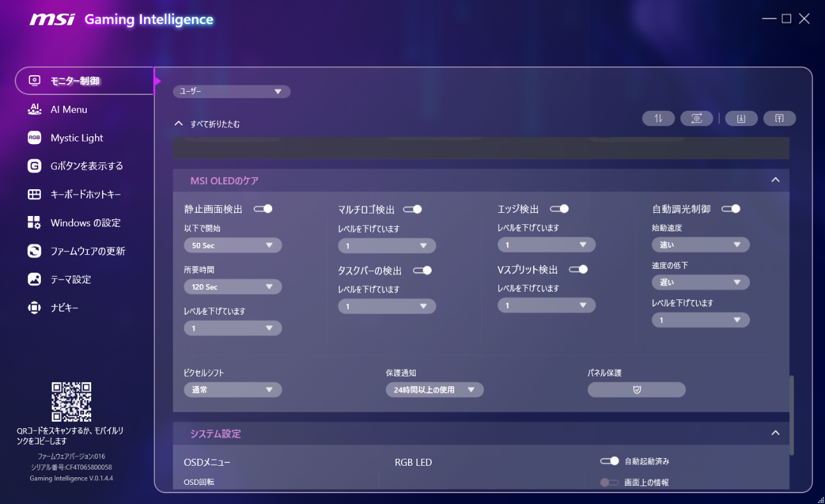This screenshot has height=504, width=825.
Task: Open the ユーザー profile dropdown
Action: 231,92
